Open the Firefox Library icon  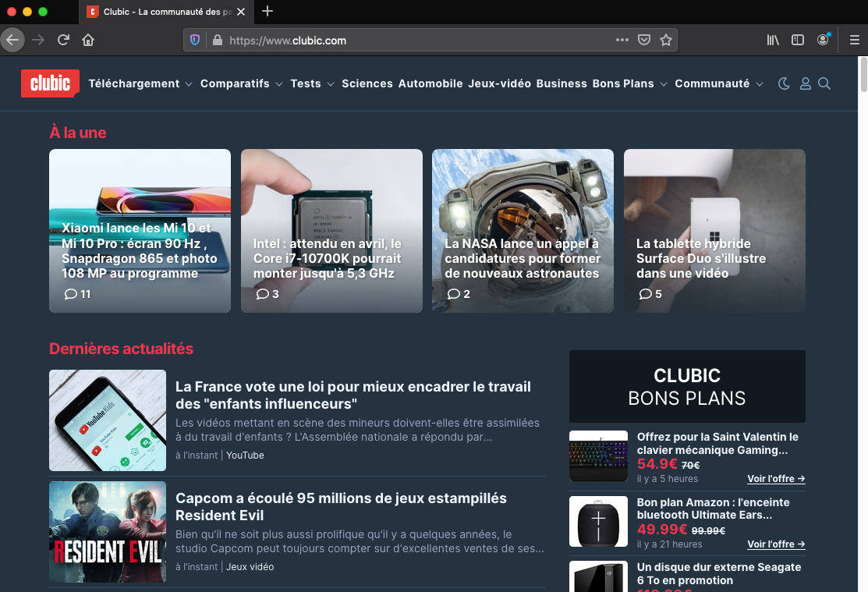773,40
